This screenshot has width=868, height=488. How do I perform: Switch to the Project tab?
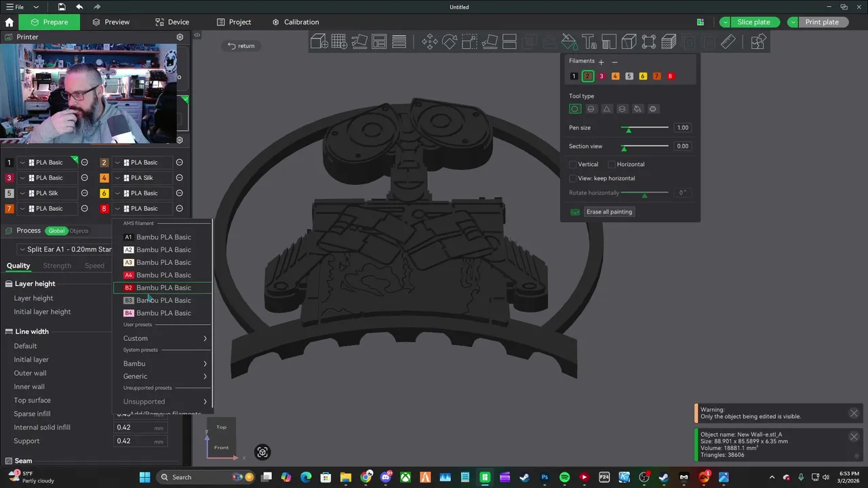point(234,22)
